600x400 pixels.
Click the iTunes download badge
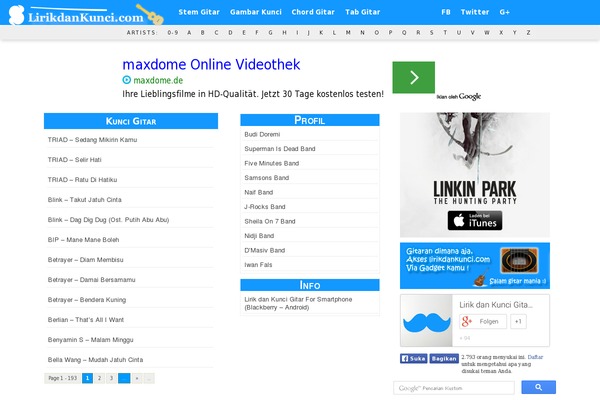475,220
